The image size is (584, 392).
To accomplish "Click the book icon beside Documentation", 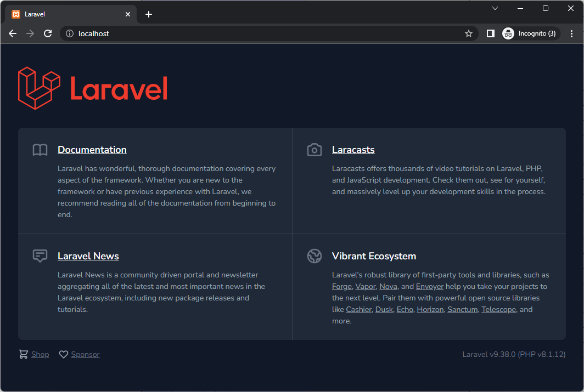I will tap(40, 150).
